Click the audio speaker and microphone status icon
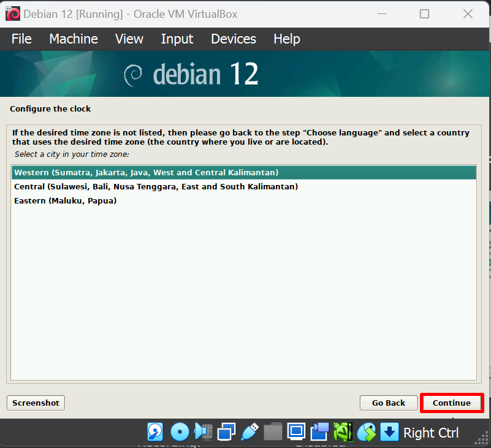This screenshot has width=491, height=448. pos(204,432)
